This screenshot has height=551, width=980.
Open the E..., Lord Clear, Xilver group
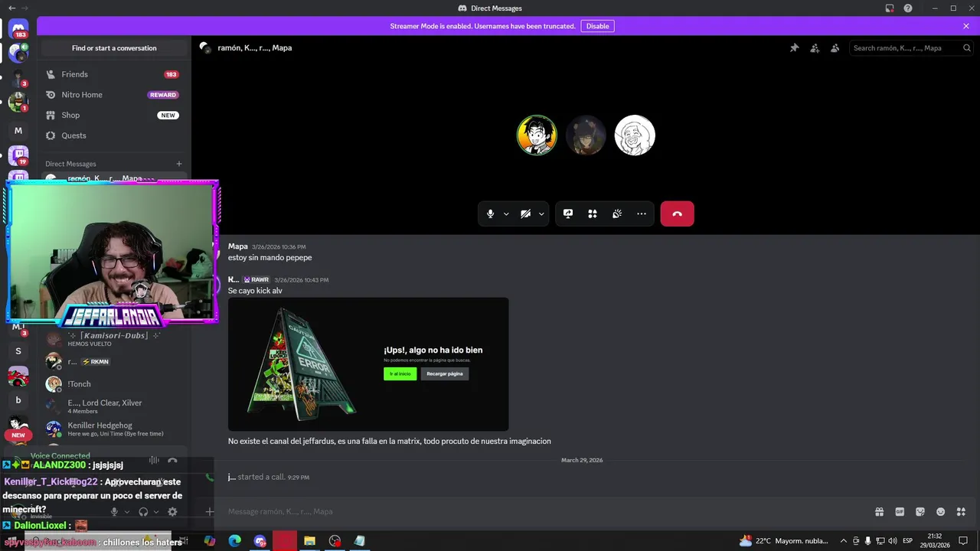tap(113, 406)
